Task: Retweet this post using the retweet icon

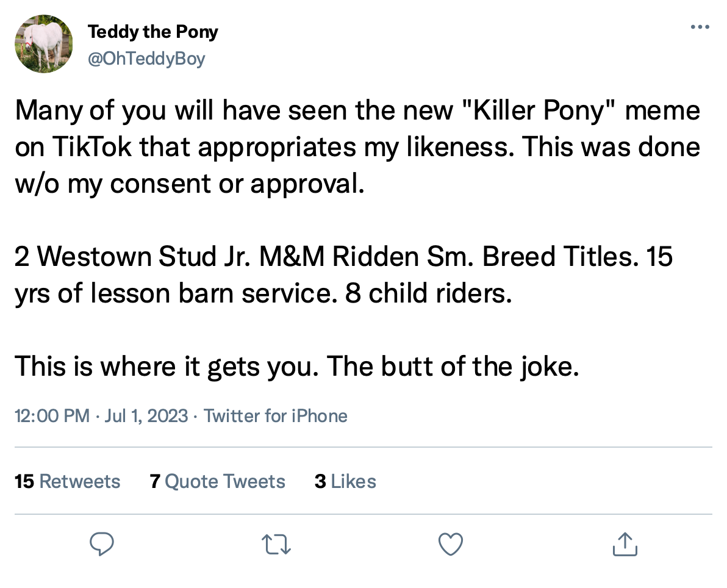Action: tap(276, 543)
